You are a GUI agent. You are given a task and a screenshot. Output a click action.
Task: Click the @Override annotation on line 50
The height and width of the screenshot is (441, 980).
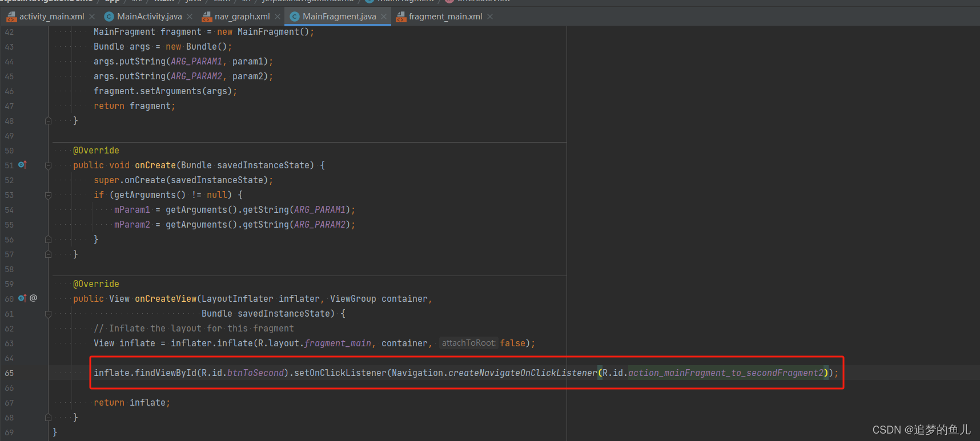click(x=96, y=150)
